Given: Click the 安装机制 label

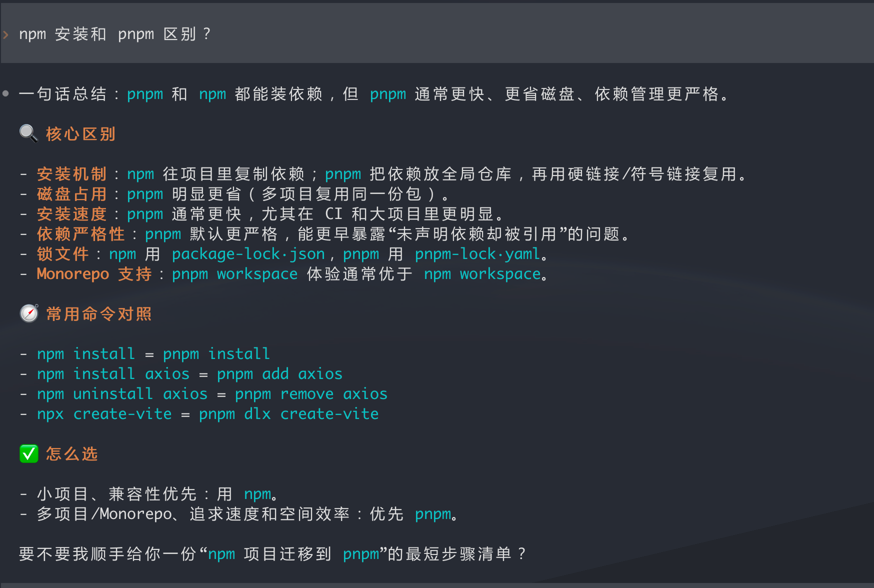Looking at the screenshot, I should 71,174.
